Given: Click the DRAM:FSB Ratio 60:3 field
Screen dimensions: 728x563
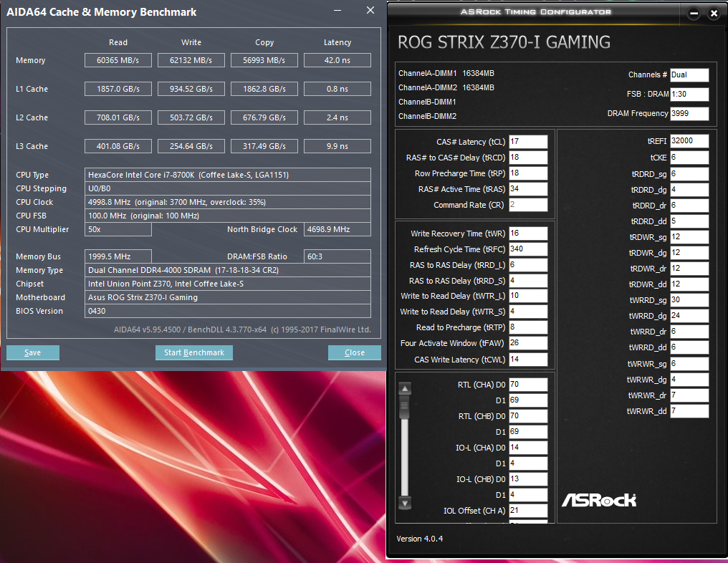Looking at the screenshot, I should [x=337, y=256].
